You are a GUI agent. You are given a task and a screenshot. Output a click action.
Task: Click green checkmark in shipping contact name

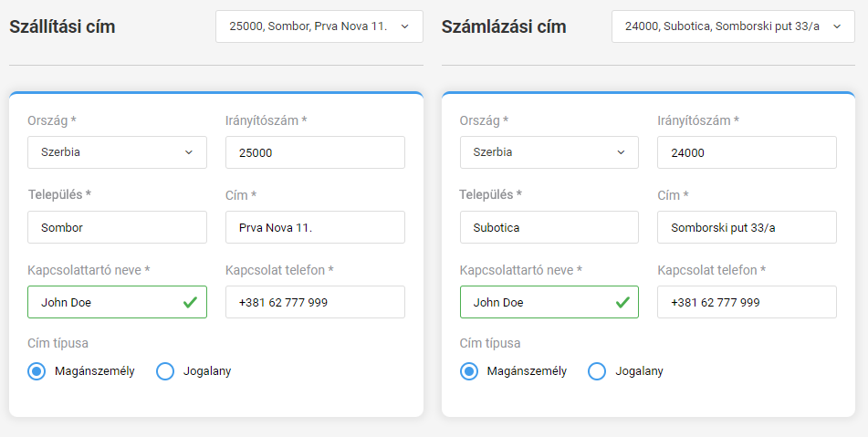pos(190,302)
